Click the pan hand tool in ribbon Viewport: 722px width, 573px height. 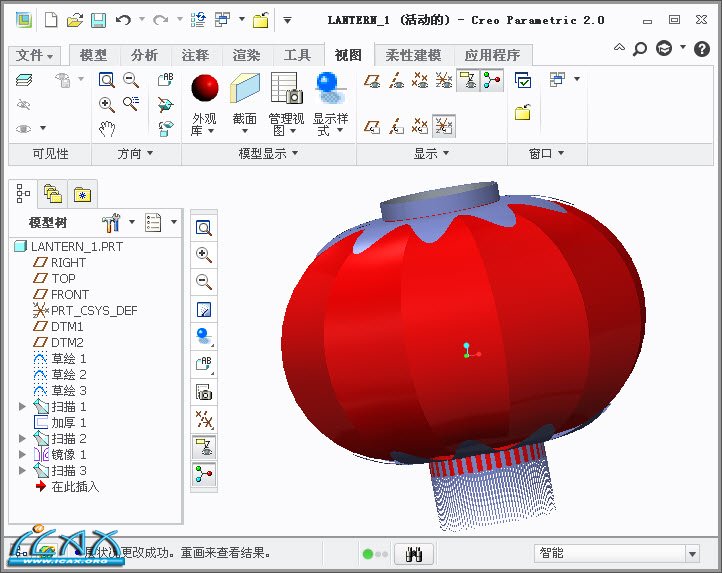click(x=107, y=128)
